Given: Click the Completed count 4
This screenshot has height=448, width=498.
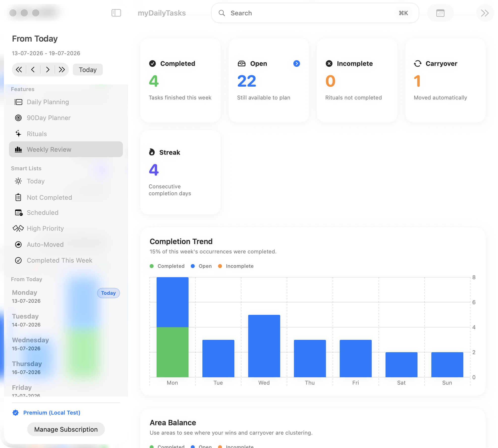Looking at the screenshot, I should pos(154,81).
